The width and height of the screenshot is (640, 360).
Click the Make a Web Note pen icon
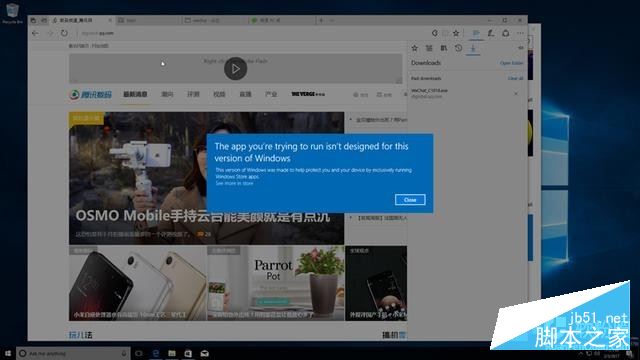pos(491,33)
